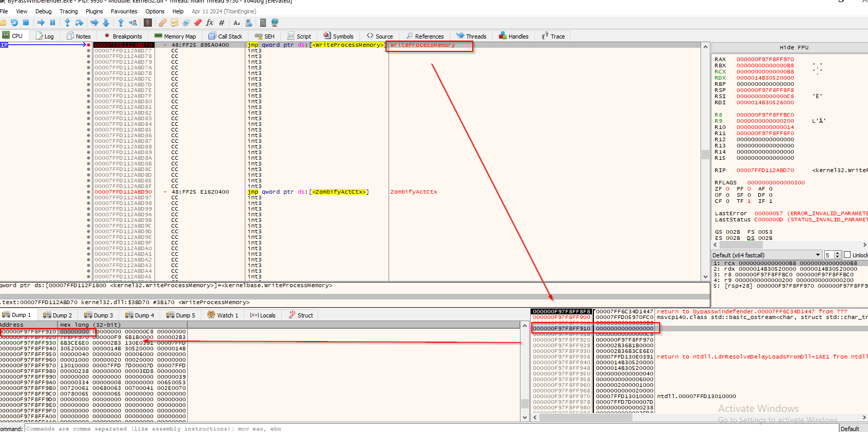Pause execution with the pause icon

point(52,23)
